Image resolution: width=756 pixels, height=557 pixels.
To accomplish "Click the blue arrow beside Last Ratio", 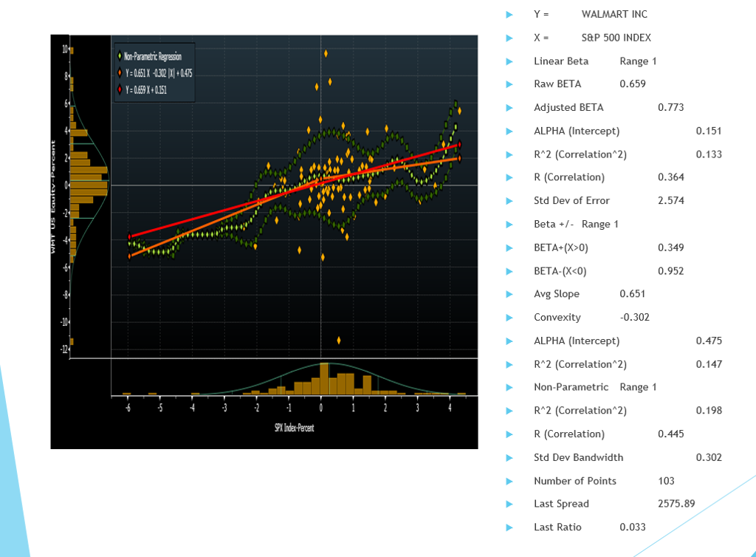I will tap(509, 527).
